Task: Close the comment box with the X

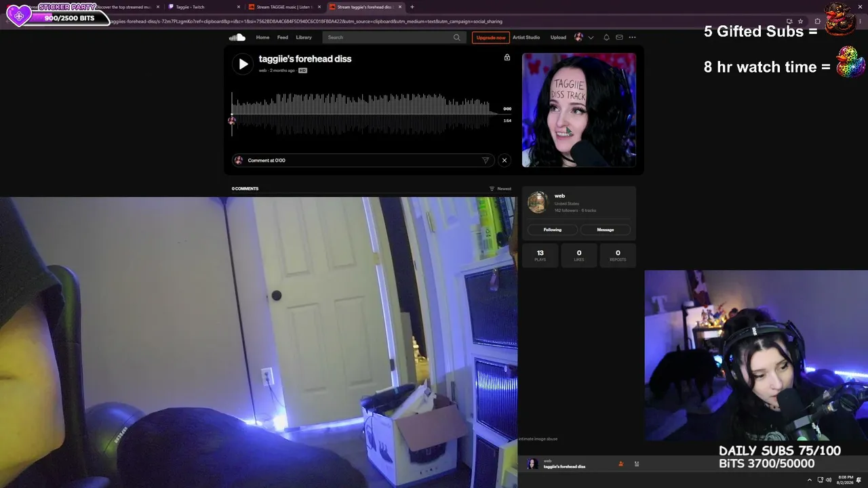Action: (x=504, y=161)
